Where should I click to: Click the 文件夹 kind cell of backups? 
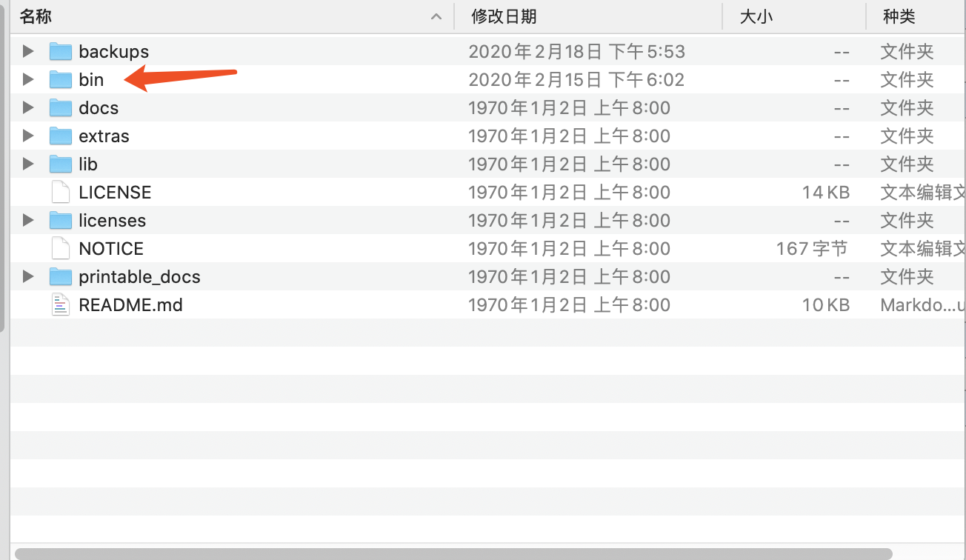click(907, 51)
